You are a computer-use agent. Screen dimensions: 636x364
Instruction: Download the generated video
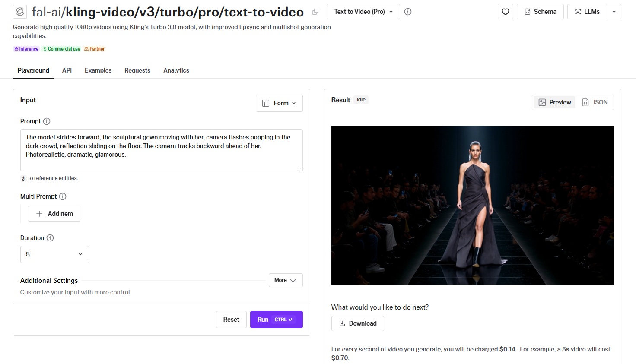[x=358, y=323]
